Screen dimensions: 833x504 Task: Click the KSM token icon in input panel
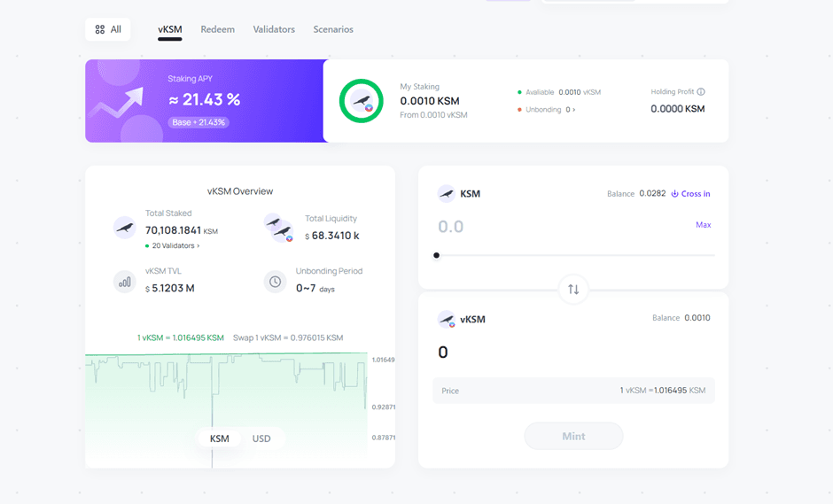[447, 194]
